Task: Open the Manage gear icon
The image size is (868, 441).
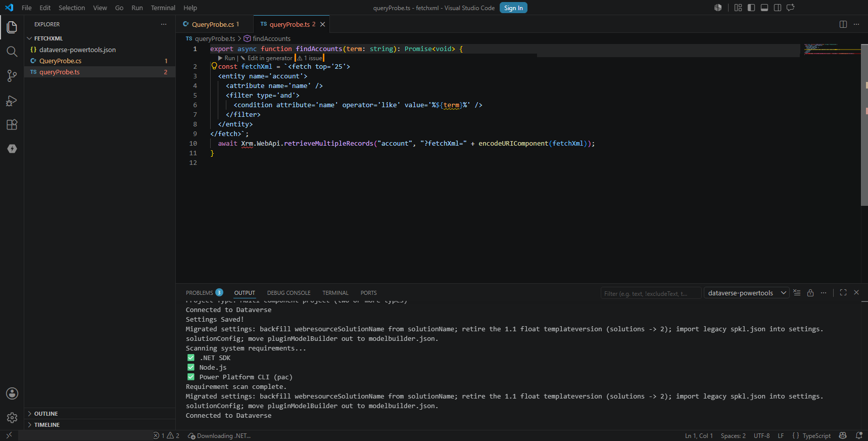Action: [x=12, y=418]
